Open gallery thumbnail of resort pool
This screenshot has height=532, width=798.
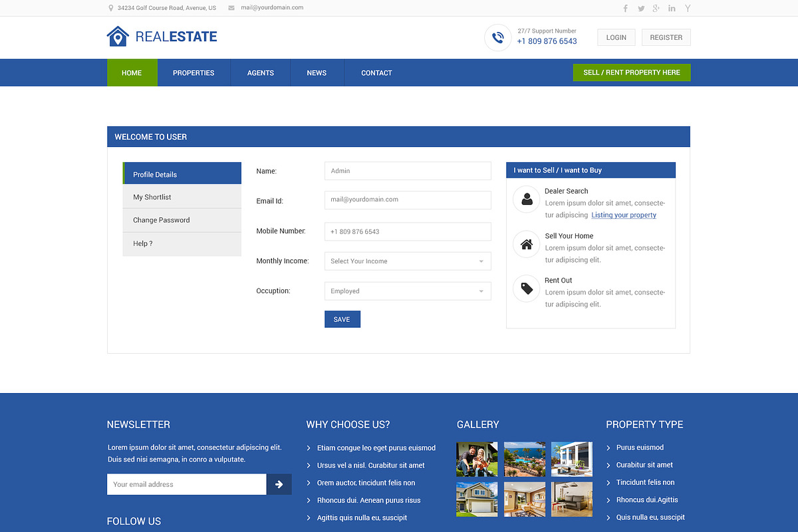coord(525,460)
